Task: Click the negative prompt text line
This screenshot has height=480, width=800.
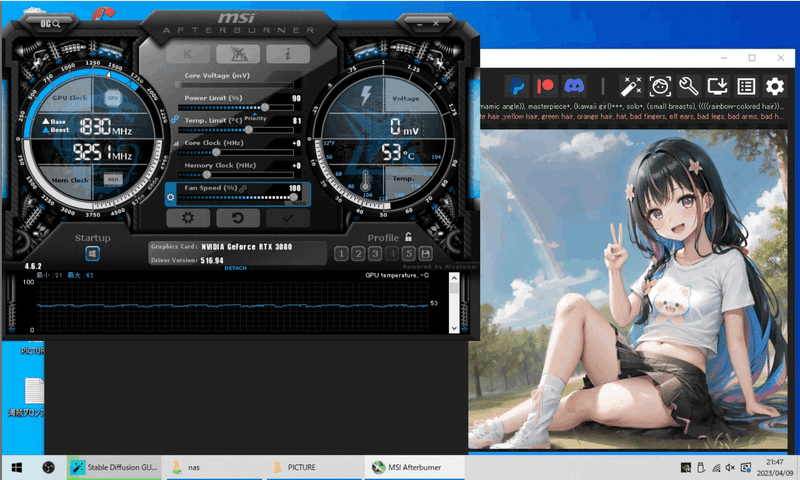Action: 631,116
